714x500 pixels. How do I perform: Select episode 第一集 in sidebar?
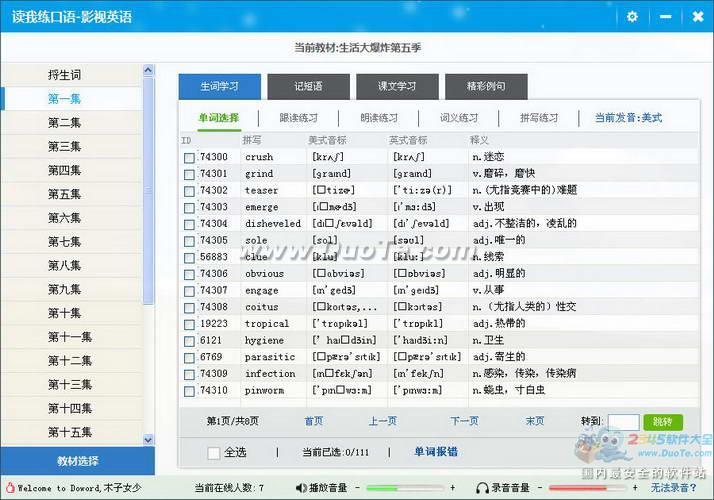tap(72, 99)
